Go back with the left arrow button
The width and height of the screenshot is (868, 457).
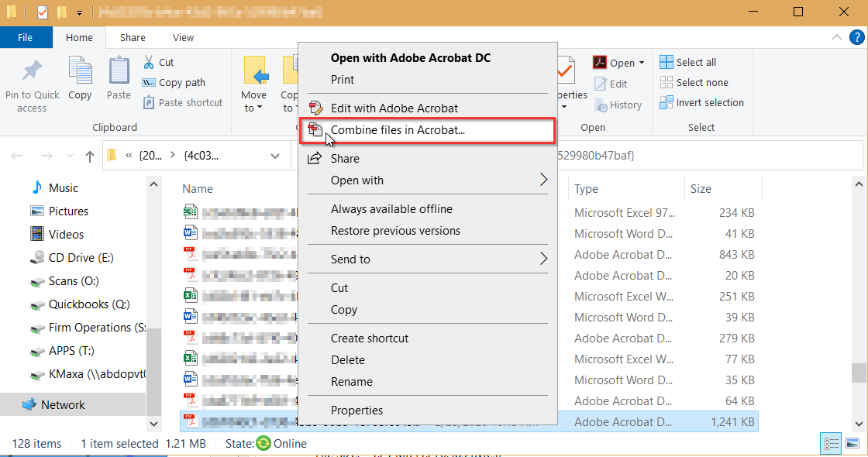tap(17, 156)
